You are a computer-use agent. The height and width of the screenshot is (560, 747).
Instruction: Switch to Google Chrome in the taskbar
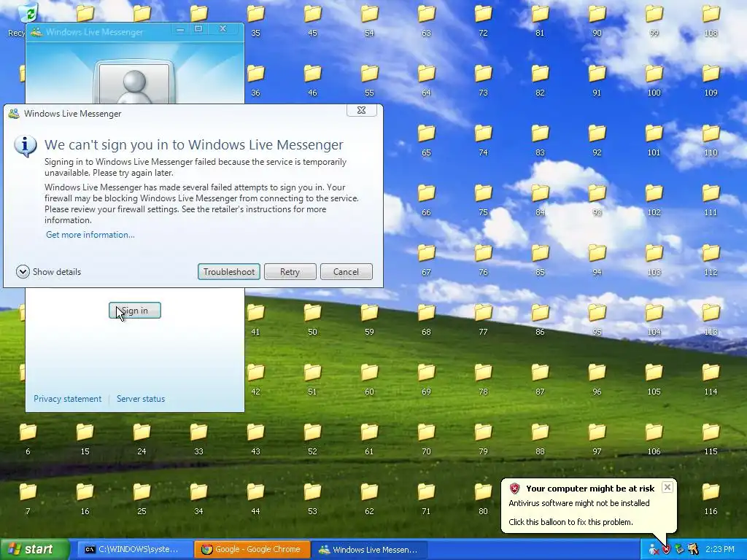(252, 550)
